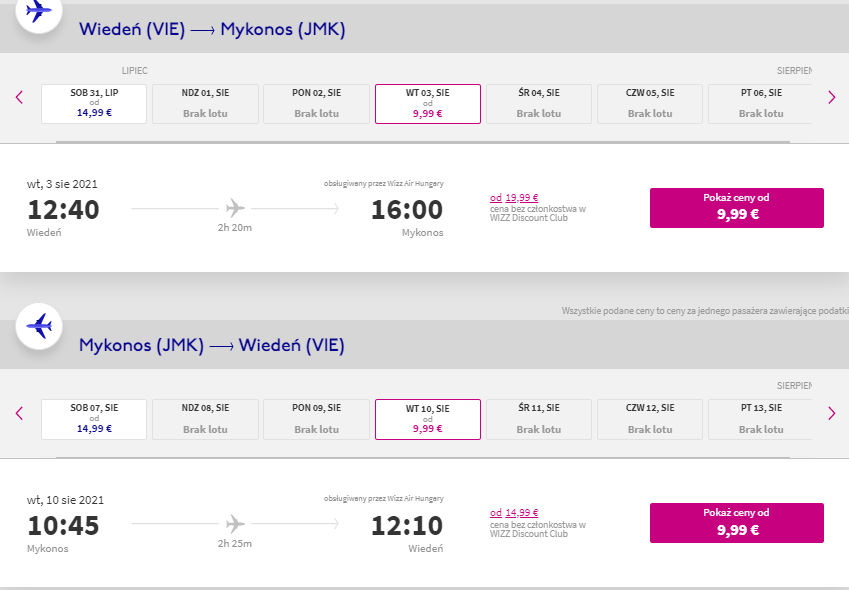Click outbound date carousel scrollbar
Screen dimensions: 849x590
pos(422,142)
